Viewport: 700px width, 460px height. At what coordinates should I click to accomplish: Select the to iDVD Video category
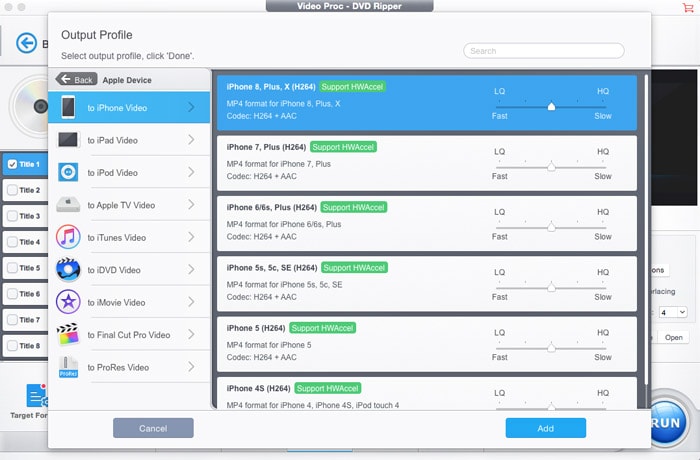(129, 269)
